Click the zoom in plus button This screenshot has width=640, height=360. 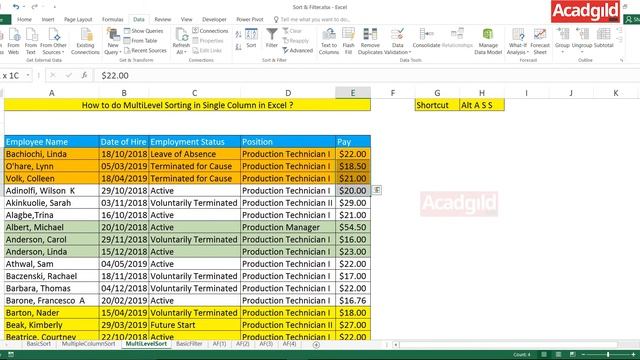click(633, 355)
